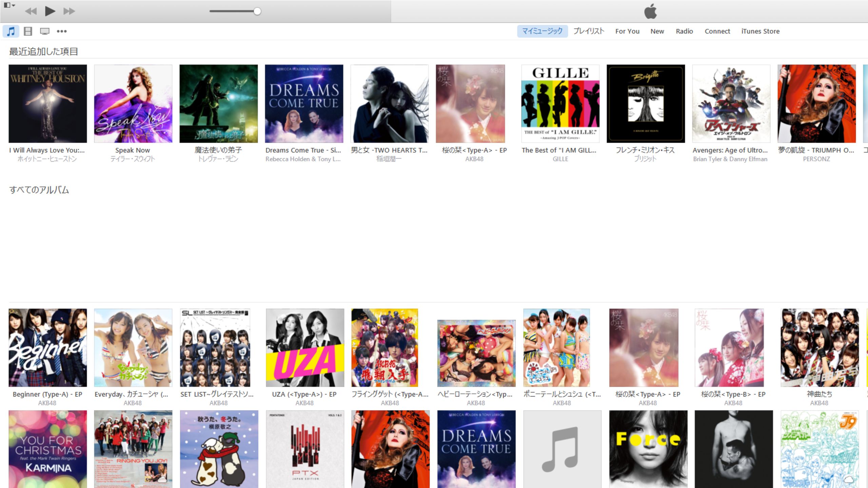
Task: Open the ポニーテールとシュシュ album cover
Action: pyautogui.click(x=556, y=348)
